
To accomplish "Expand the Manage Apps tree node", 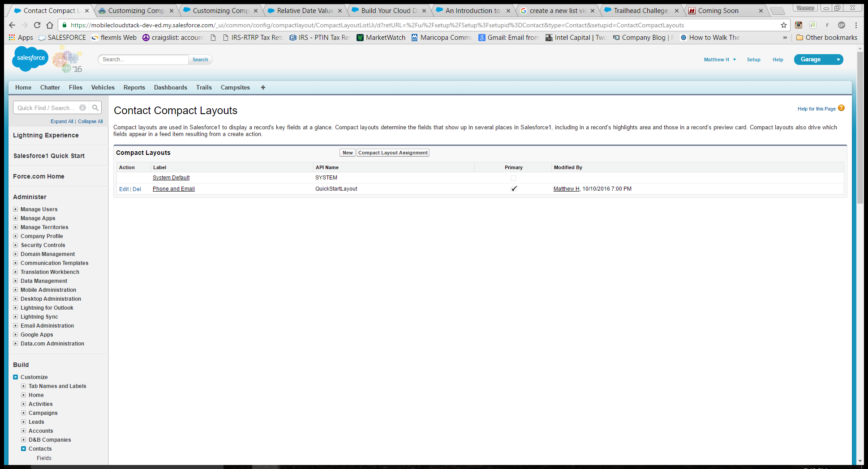I will click(16, 218).
